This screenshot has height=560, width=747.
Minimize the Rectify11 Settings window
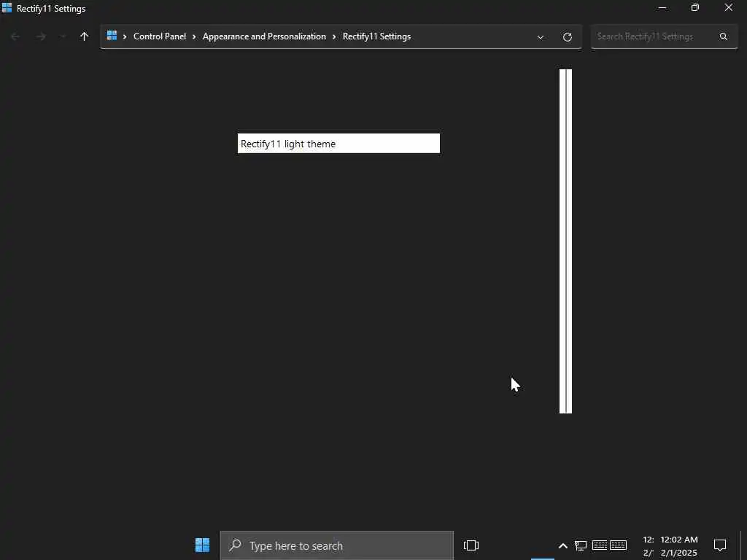pyautogui.click(x=662, y=8)
